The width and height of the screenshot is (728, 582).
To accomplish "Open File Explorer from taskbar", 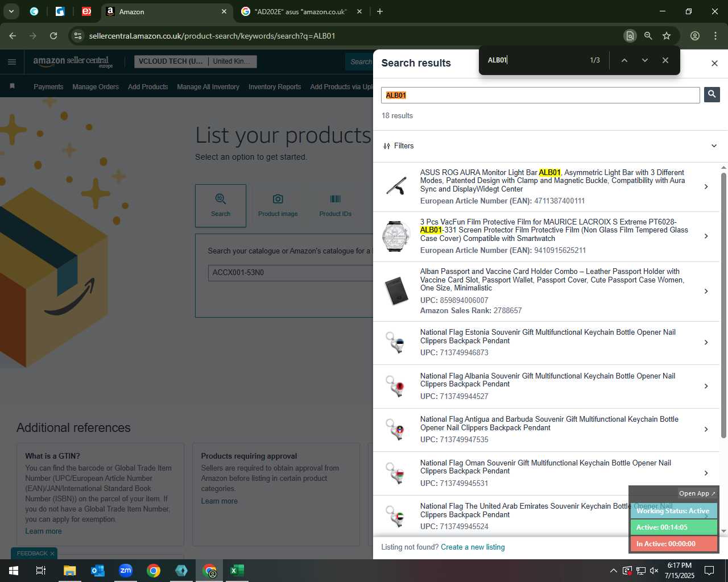I will point(69,571).
